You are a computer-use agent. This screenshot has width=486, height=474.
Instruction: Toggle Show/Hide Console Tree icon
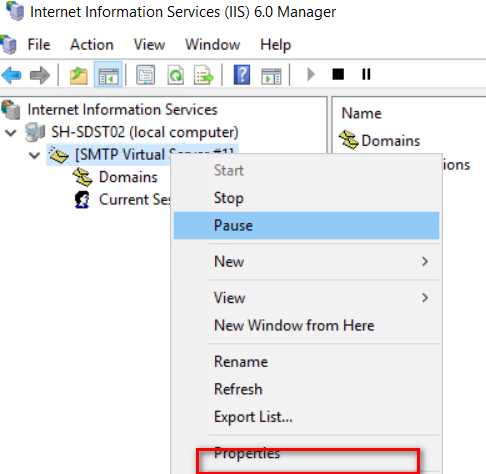point(108,75)
